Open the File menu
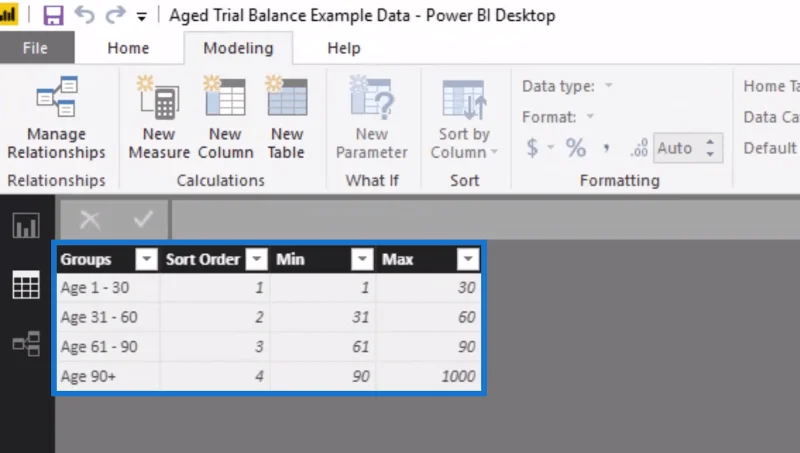 (x=36, y=48)
